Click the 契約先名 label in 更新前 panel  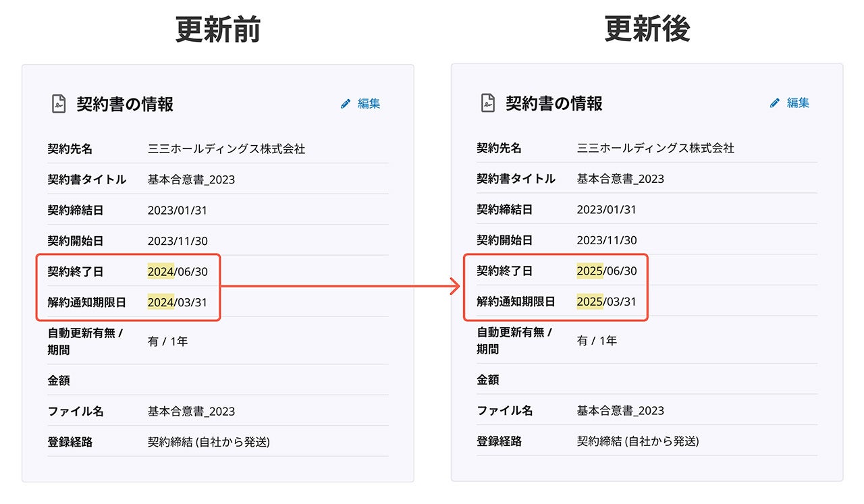[x=70, y=148]
